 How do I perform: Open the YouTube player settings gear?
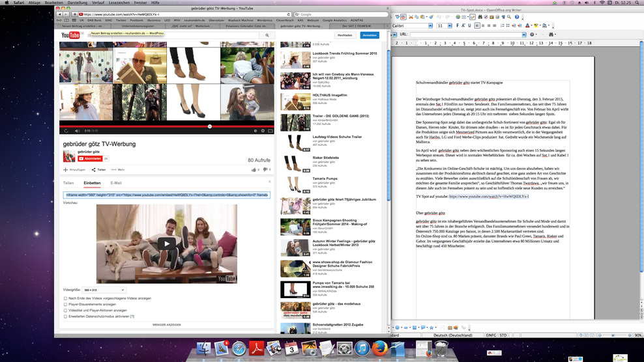263,131
